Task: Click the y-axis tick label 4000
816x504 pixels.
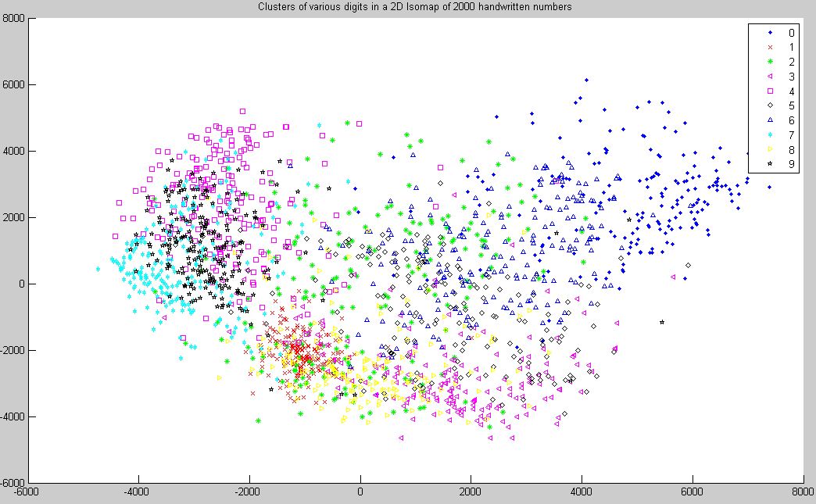Action: pos(13,152)
